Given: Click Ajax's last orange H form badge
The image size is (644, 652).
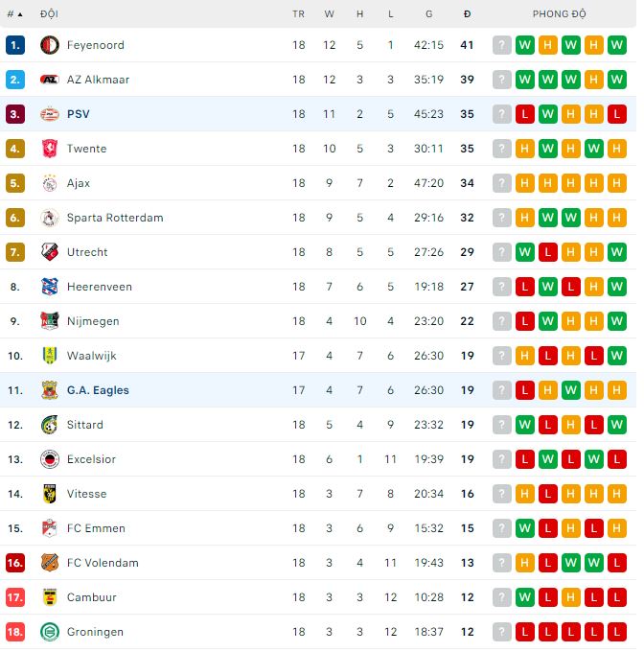Looking at the screenshot, I should 616,183.
